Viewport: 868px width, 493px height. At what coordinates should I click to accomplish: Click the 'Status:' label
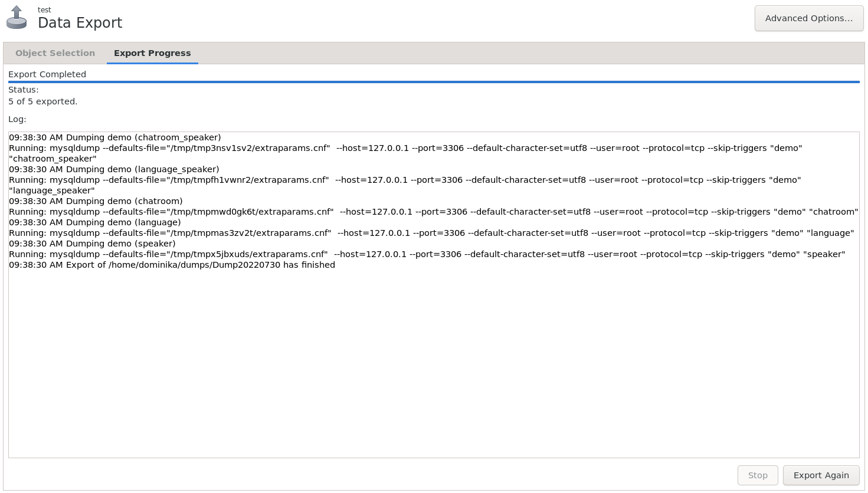click(24, 90)
